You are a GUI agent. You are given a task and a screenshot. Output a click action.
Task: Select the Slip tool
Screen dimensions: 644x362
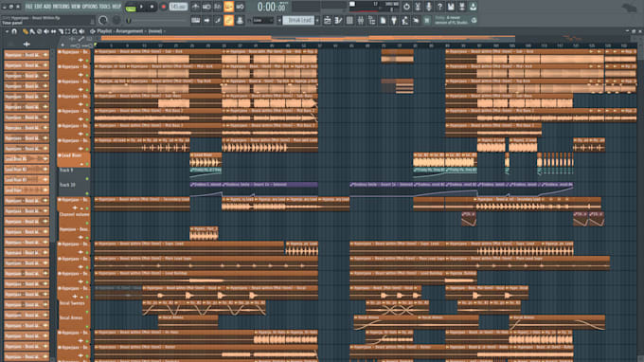click(53, 31)
